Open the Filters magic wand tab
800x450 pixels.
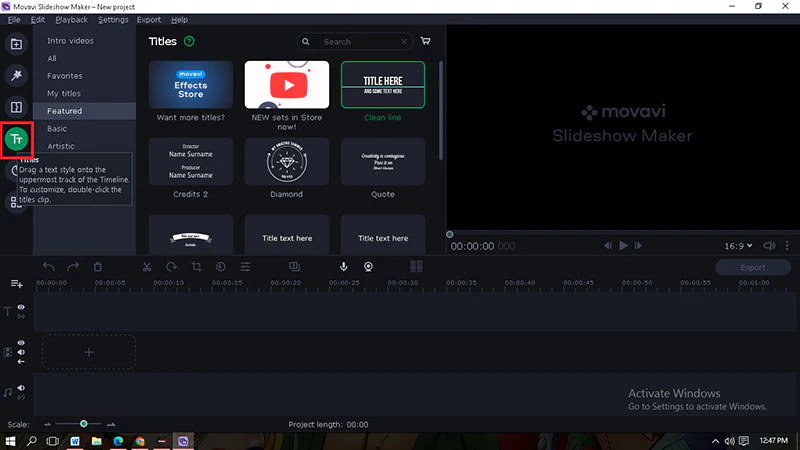(16, 76)
